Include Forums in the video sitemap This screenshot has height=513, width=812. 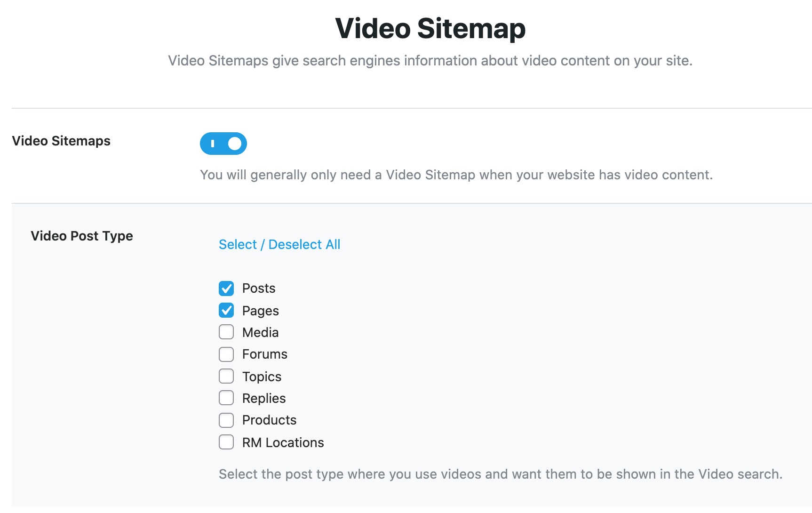(x=226, y=354)
